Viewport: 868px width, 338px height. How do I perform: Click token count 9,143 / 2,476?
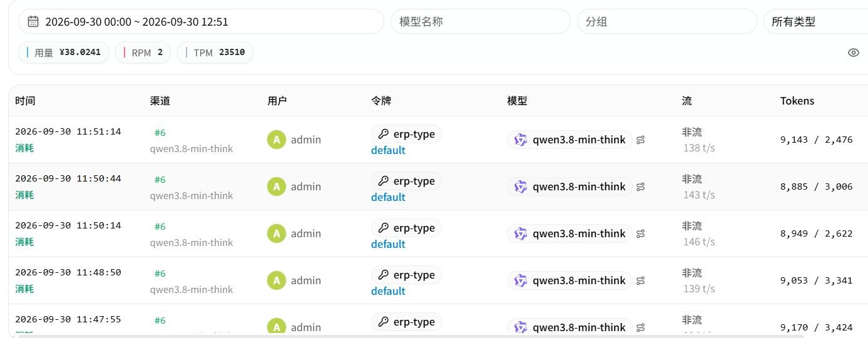click(x=816, y=140)
